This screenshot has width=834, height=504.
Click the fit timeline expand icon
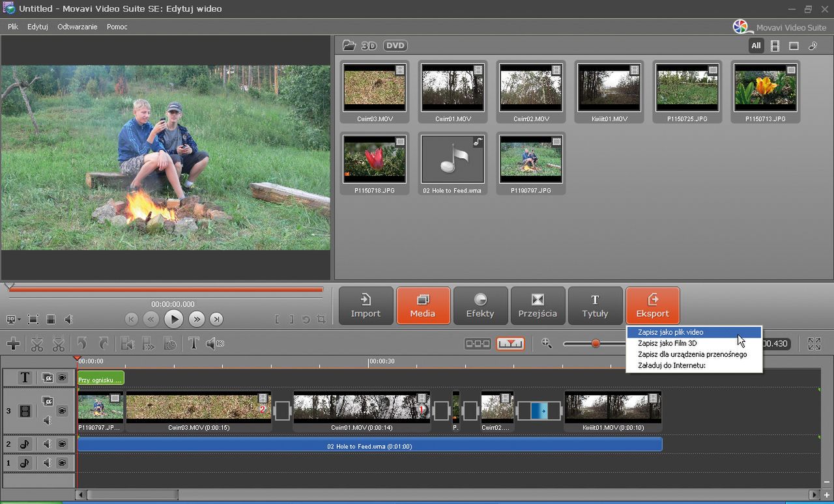pyautogui.click(x=814, y=344)
